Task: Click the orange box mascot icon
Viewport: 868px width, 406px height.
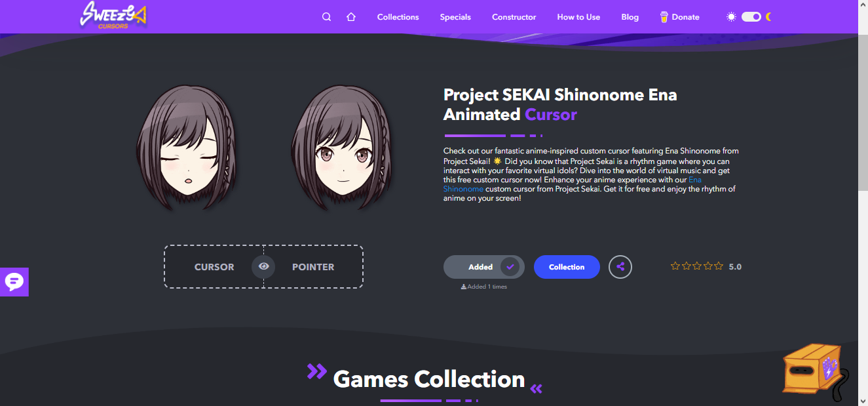Action: pyautogui.click(x=816, y=371)
